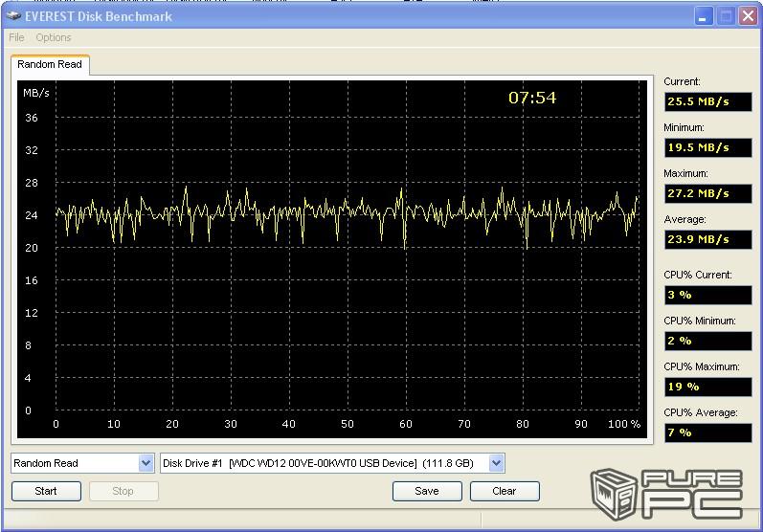Click the CPU% Average: label
This screenshot has width=763, height=532.
point(701,412)
